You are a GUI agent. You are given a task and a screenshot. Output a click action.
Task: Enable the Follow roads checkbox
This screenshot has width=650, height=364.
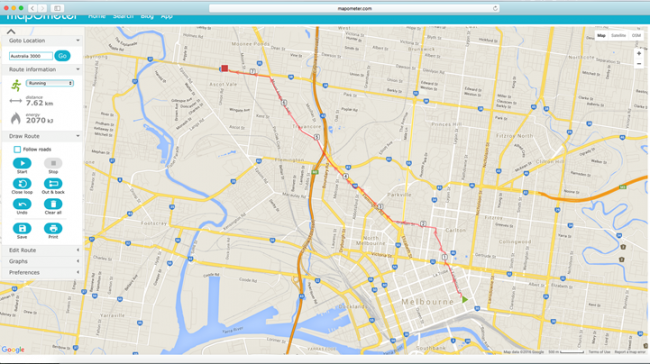click(x=17, y=149)
